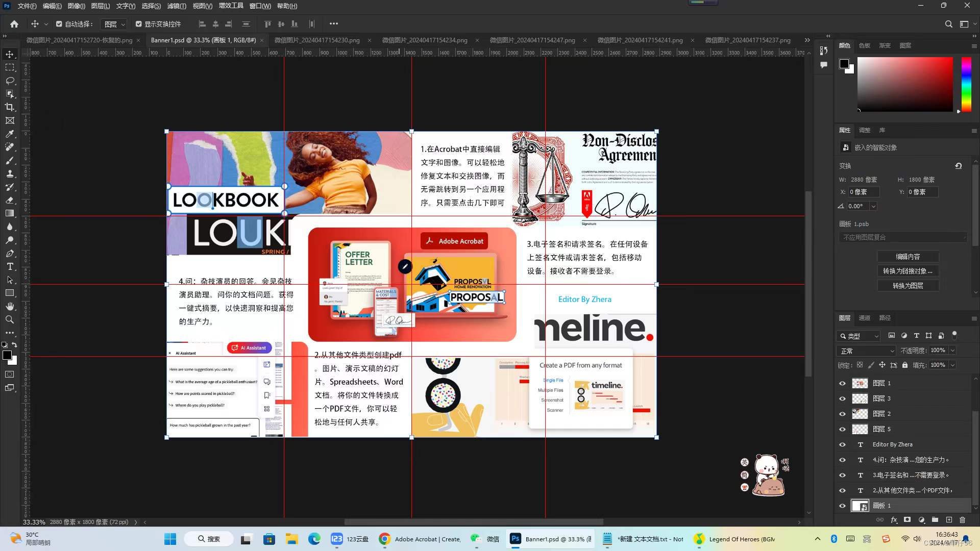
Task: Select the Lasso tool
Action: tap(10, 81)
